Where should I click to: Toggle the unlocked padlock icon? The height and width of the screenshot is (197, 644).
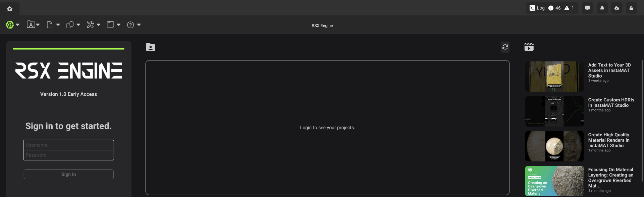pyautogui.click(x=631, y=8)
